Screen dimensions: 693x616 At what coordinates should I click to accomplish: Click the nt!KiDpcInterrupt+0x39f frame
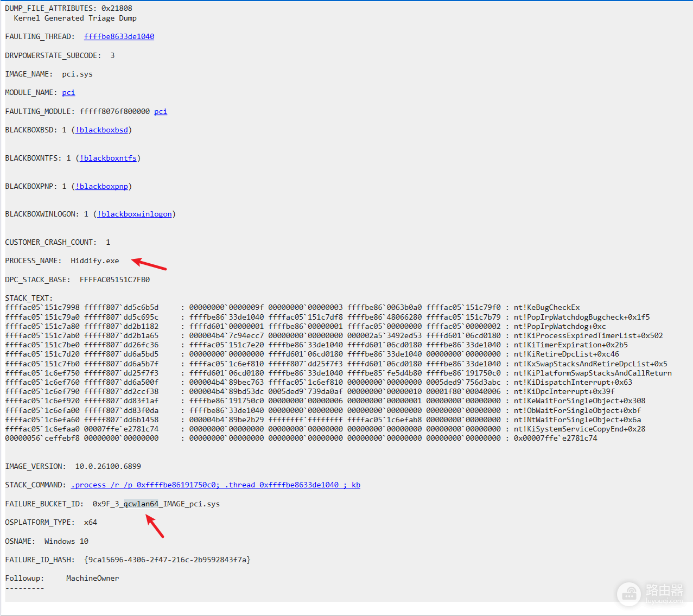[x=564, y=391]
